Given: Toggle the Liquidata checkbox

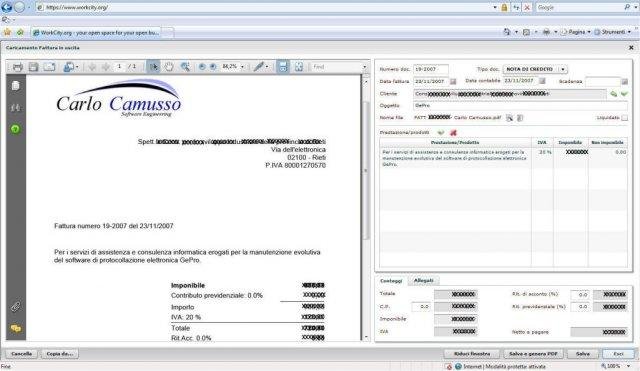Looking at the screenshot, I should tap(624, 118).
